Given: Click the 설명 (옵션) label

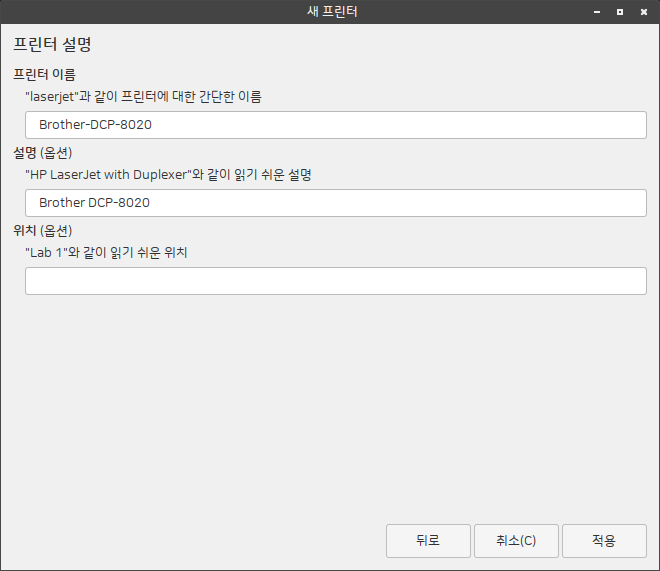Looking at the screenshot, I should [42, 153].
